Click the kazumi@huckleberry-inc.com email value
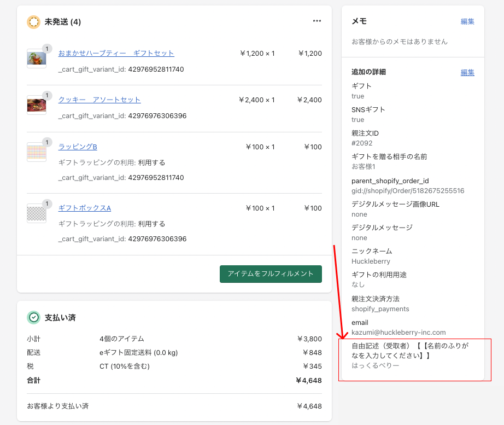The width and height of the screenshot is (504, 425). pos(398,332)
